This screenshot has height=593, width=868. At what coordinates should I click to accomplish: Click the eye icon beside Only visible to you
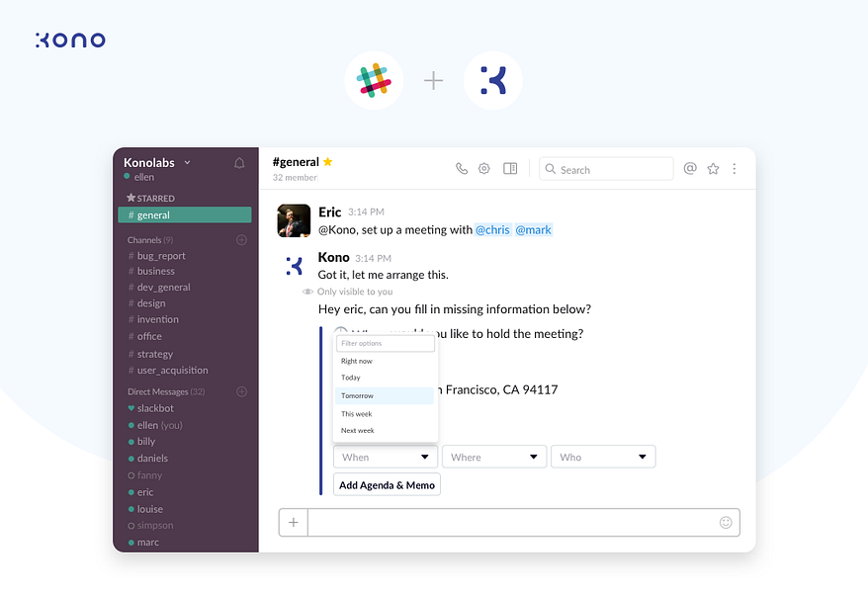[x=307, y=292]
